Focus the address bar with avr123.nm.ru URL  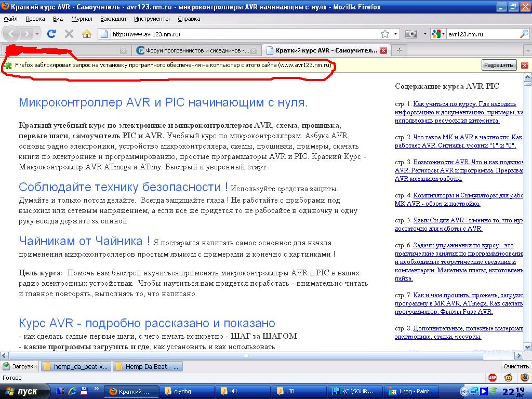(x=244, y=34)
